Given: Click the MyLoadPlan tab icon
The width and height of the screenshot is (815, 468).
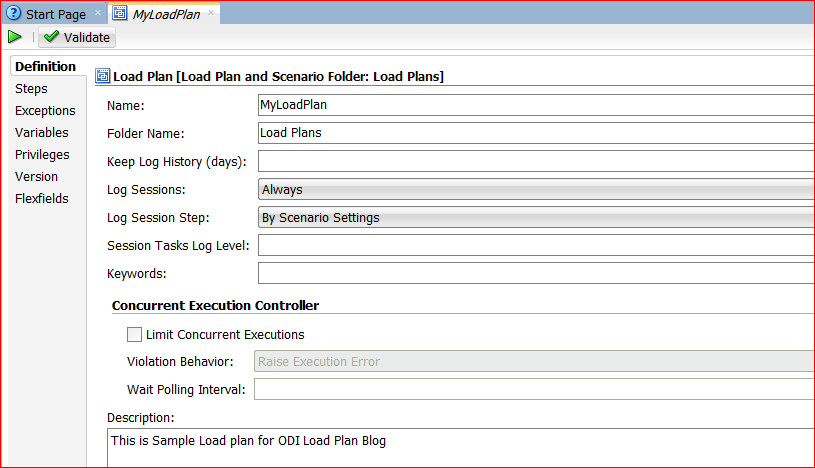Looking at the screenshot, I should click(x=119, y=14).
